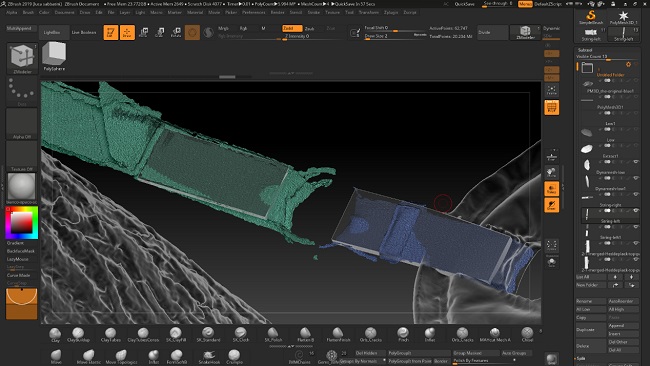Open the Material menu
This screenshot has height=366, width=650.
(195, 12)
